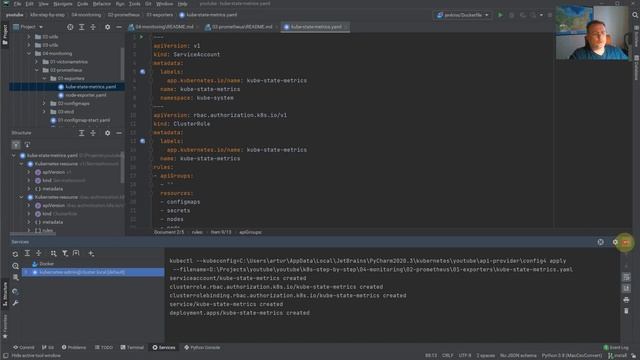Viewport: 640px width, 360px height.
Task: Open the Git menu
Action: pyautogui.click(x=148, y=4)
